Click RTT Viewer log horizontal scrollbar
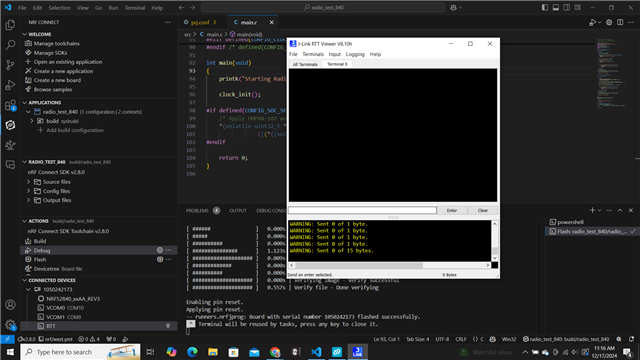 pos(359,265)
